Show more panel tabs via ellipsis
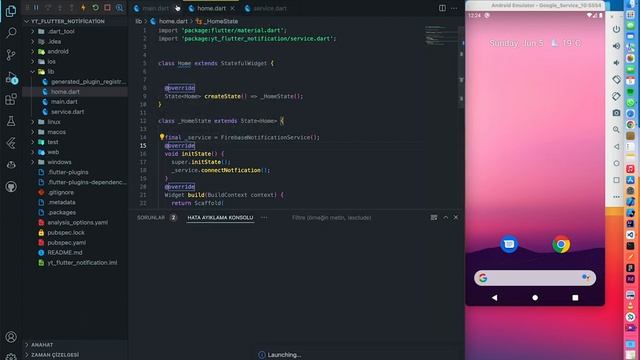This screenshot has width=640, height=360. [x=264, y=218]
